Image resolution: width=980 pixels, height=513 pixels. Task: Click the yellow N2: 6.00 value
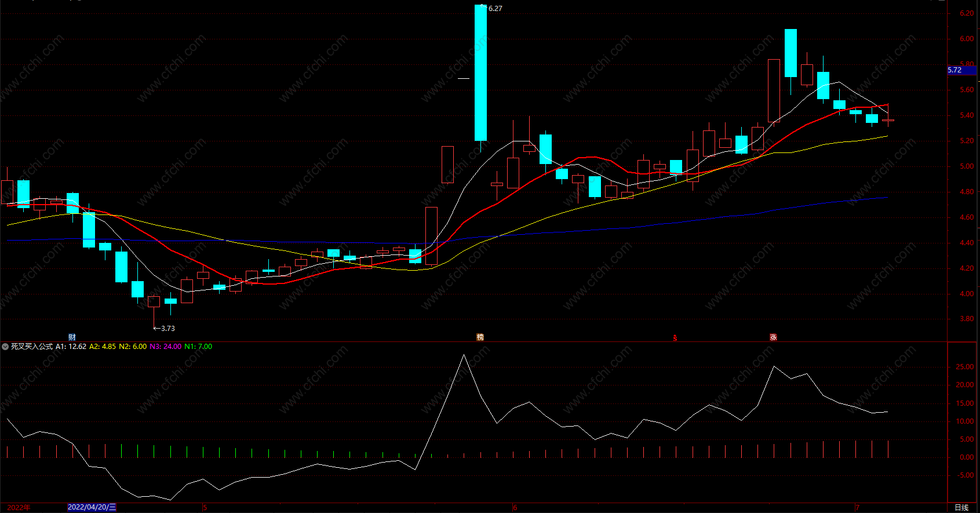click(x=133, y=347)
